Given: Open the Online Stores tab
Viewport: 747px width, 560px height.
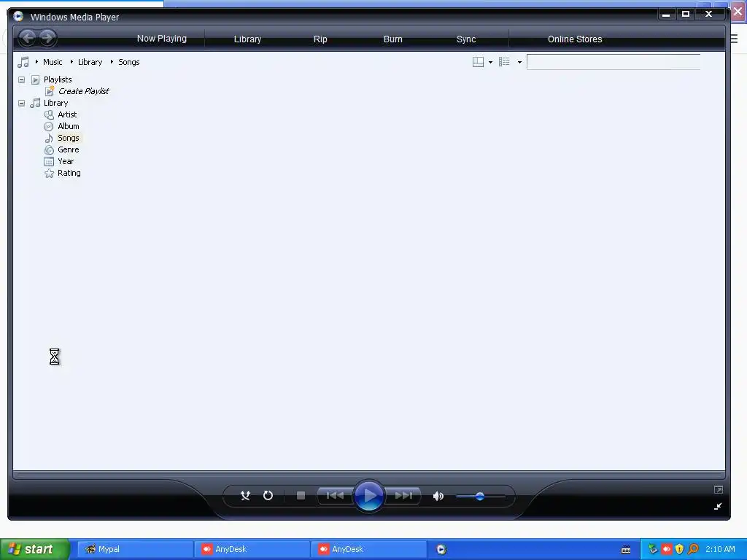Looking at the screenshot, I should click(575, 39).
